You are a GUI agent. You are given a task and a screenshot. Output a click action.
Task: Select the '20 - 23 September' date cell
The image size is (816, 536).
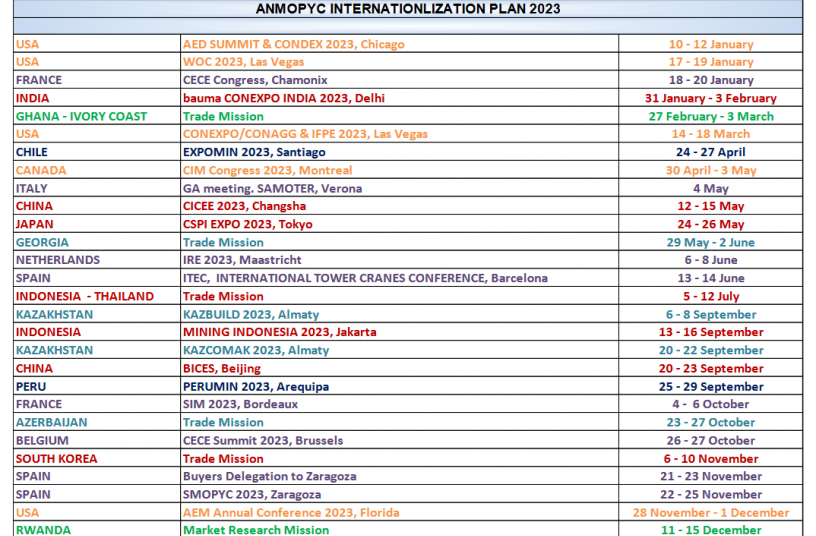(711, 368)
